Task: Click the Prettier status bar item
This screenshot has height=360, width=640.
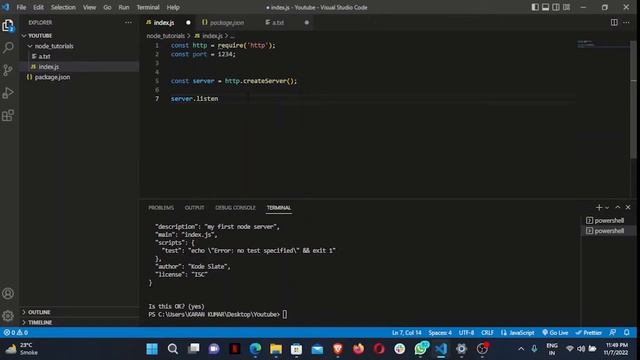Action: pos(588,333)
